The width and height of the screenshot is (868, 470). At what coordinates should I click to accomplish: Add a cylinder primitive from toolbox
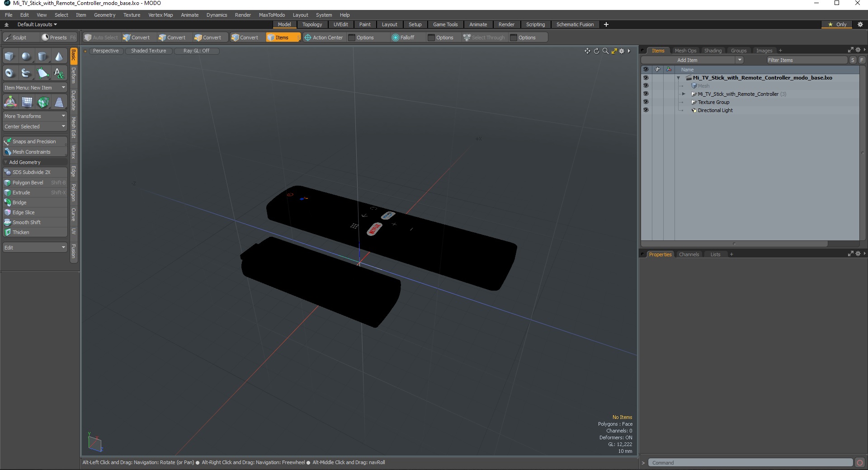pyautogui.click(x=42, y=56)
